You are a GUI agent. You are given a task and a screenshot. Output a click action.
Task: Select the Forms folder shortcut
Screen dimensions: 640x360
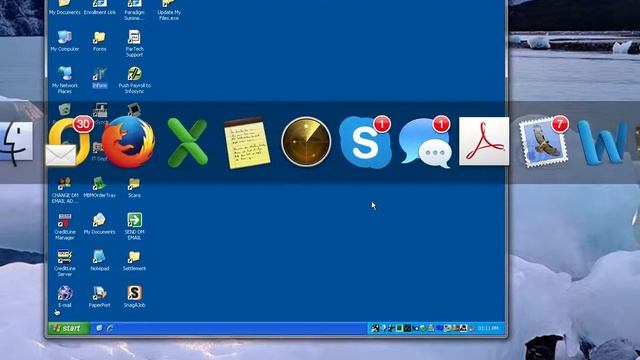click(x=99, y=41)
